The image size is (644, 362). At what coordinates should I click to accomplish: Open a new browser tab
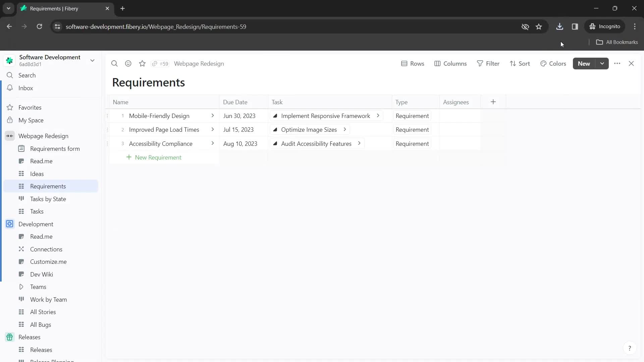pos(122,8)
